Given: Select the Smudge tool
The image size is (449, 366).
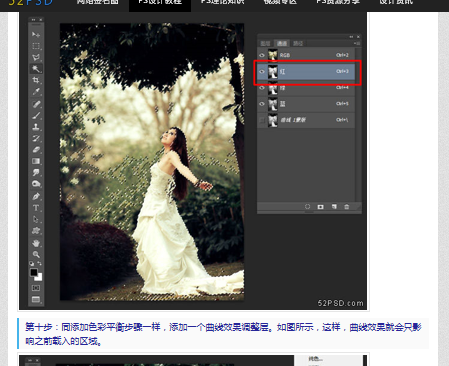Looking at the screenshot, I should pos(36,172).
